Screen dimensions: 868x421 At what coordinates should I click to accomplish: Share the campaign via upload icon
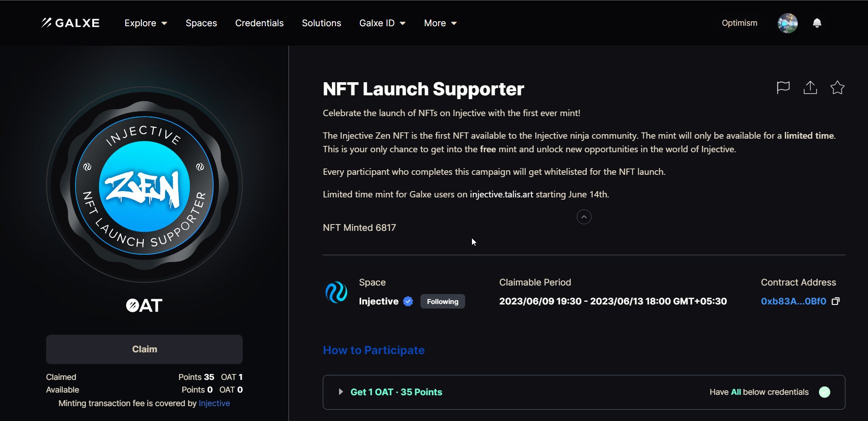810,87
